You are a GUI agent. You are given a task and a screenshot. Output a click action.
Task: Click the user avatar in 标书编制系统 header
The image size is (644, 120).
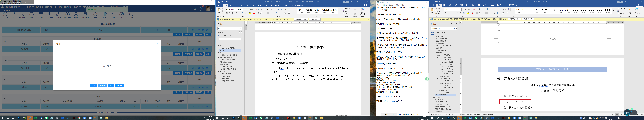point(208,9)
